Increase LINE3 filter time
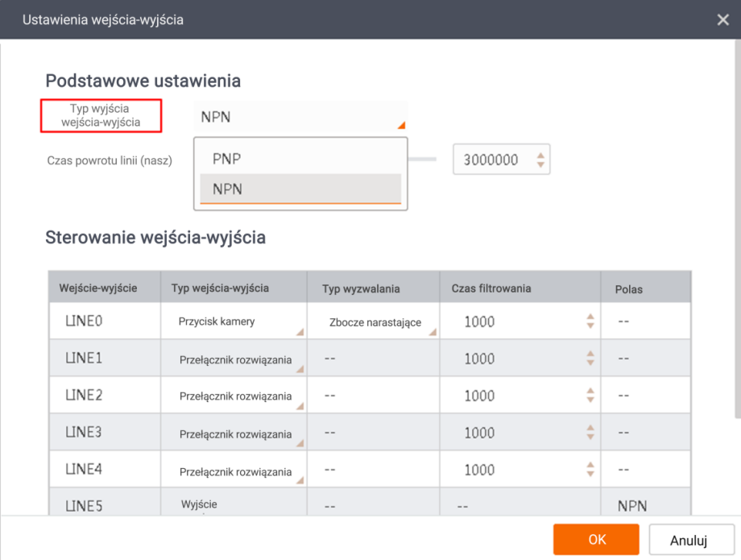The width and height of the screenshot is (741, 560). [590, 428]
